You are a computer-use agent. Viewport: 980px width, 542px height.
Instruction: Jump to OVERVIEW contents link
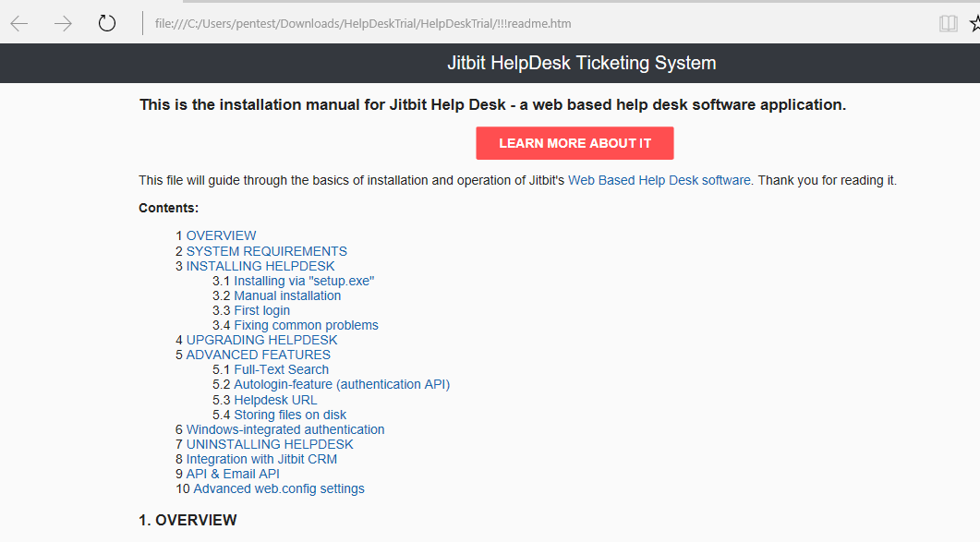pyautogui.click(x=221, y=235)
